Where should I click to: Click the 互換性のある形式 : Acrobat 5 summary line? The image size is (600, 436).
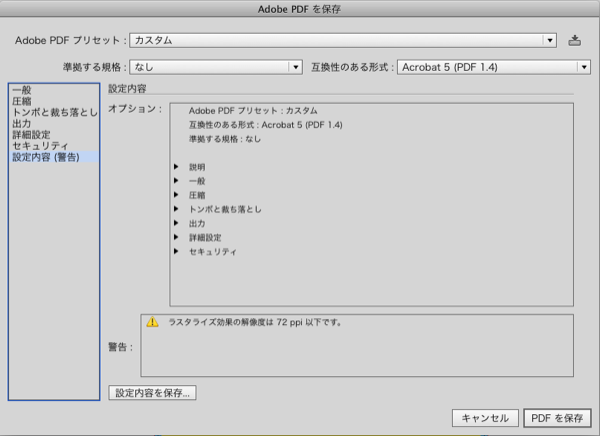click(x=266, y=125)
